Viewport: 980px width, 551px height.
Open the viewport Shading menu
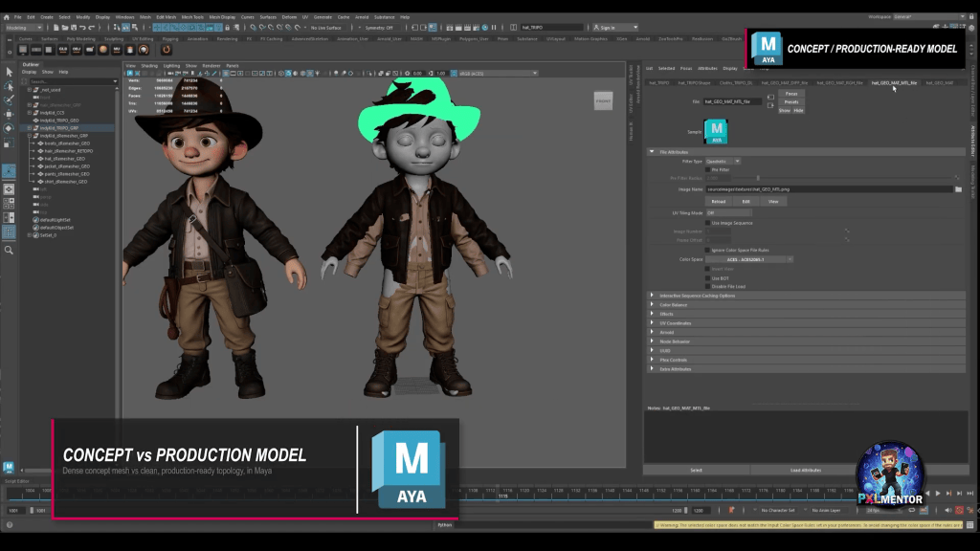[x=149, y=66]
